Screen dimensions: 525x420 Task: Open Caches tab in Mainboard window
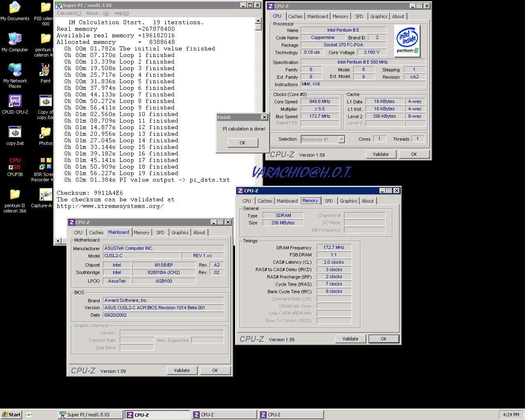(96, 233)
